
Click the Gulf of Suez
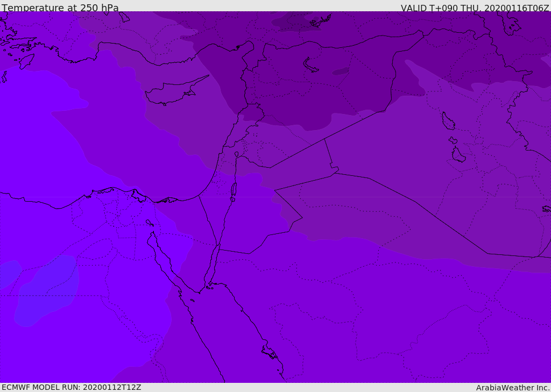(x=164, y=258)
